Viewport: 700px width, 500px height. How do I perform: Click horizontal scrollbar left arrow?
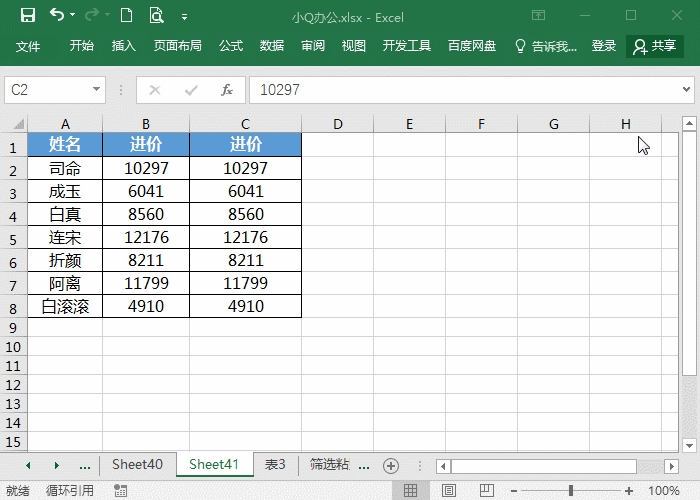443,467
